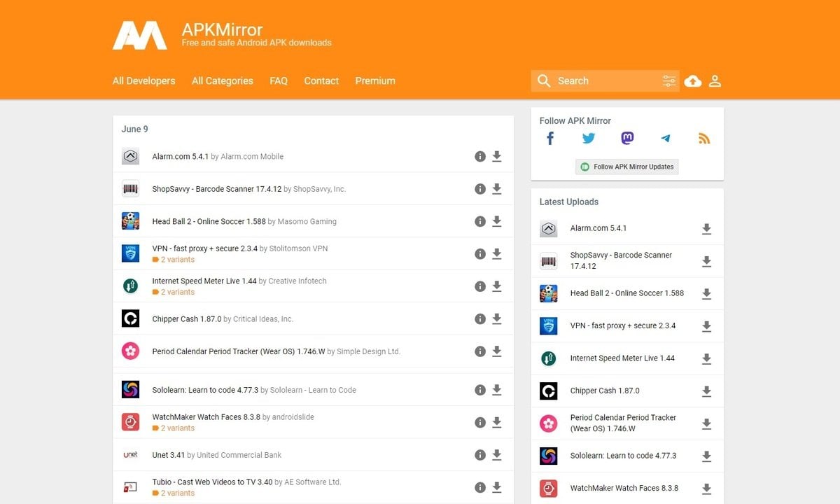Screen dimensions: 840x504
Task: Download ShopSavvy from June 9 list
Action: pyautogui.click(x=497, y=189)
